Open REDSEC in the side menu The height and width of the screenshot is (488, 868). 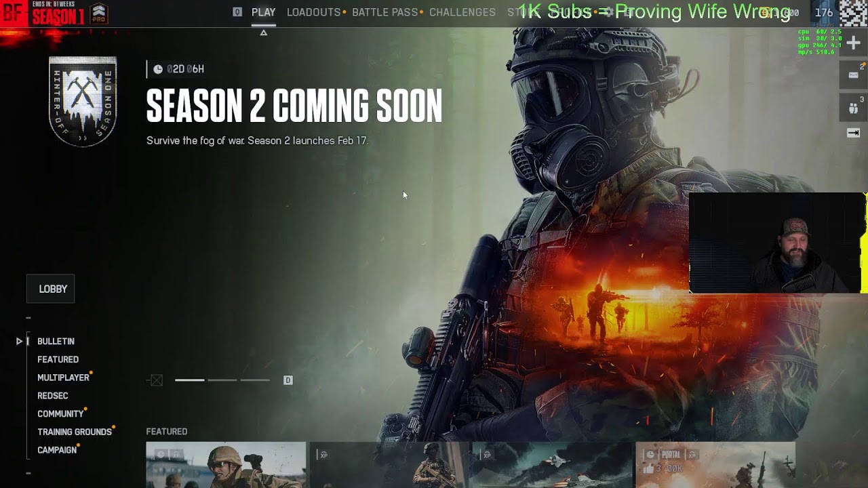53,396
